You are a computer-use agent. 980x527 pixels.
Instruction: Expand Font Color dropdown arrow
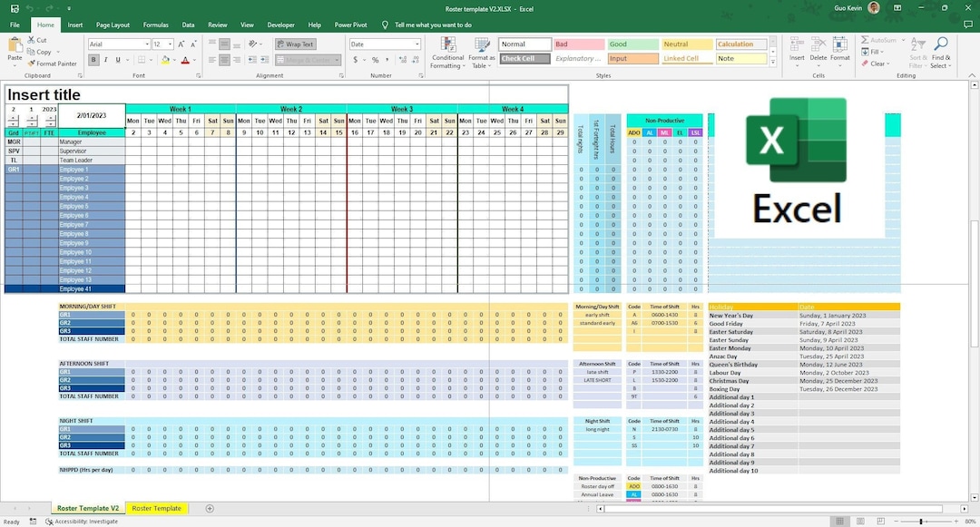coord(194,60)
